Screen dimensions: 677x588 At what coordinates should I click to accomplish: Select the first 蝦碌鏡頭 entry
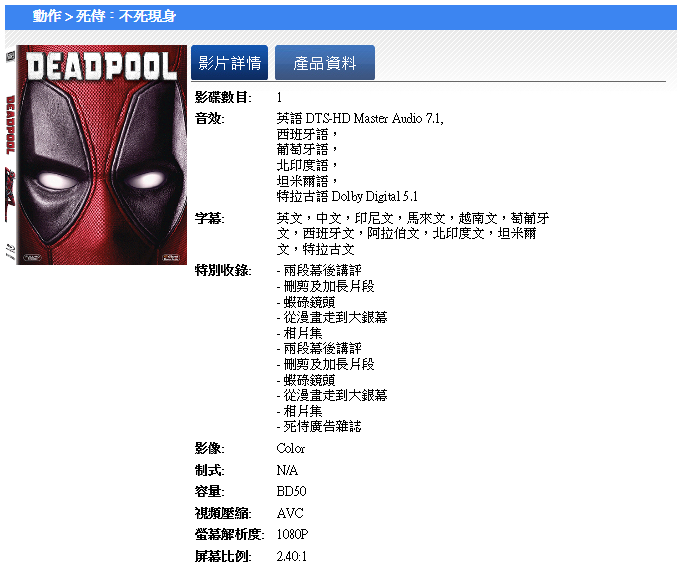coord(306,302)
